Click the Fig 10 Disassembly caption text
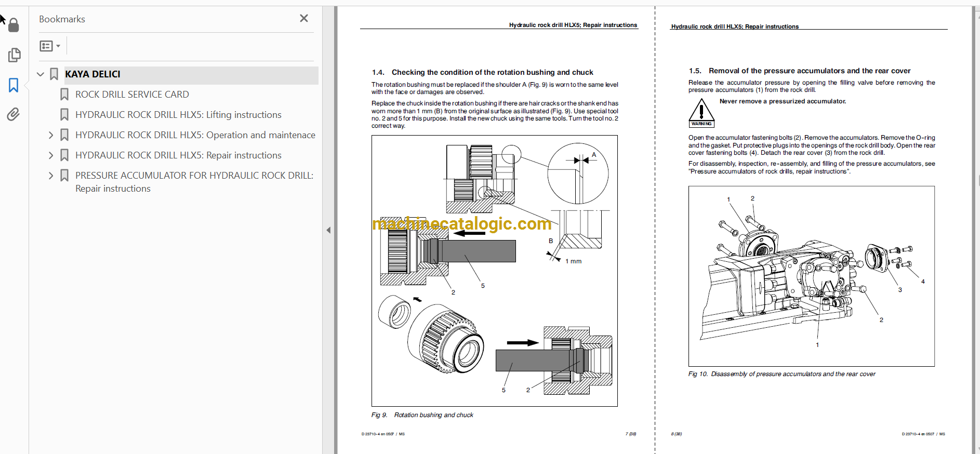Image resolution: width=980 pixels, height=454 pixels. point(782,374)
